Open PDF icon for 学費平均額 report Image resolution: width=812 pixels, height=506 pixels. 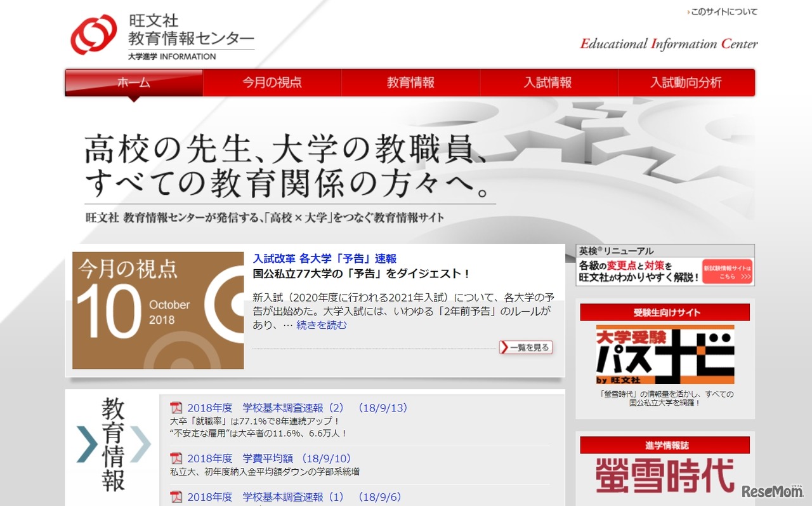(176, 458)
